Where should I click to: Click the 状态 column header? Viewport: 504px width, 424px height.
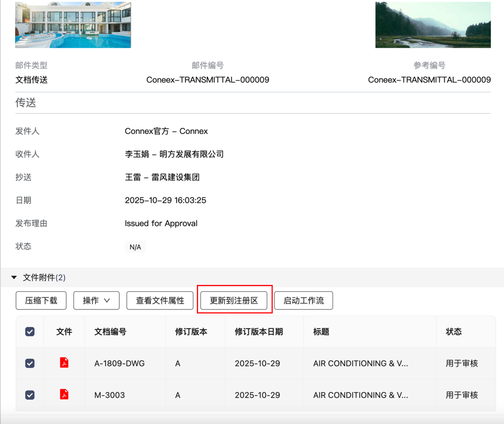point(454,332)
